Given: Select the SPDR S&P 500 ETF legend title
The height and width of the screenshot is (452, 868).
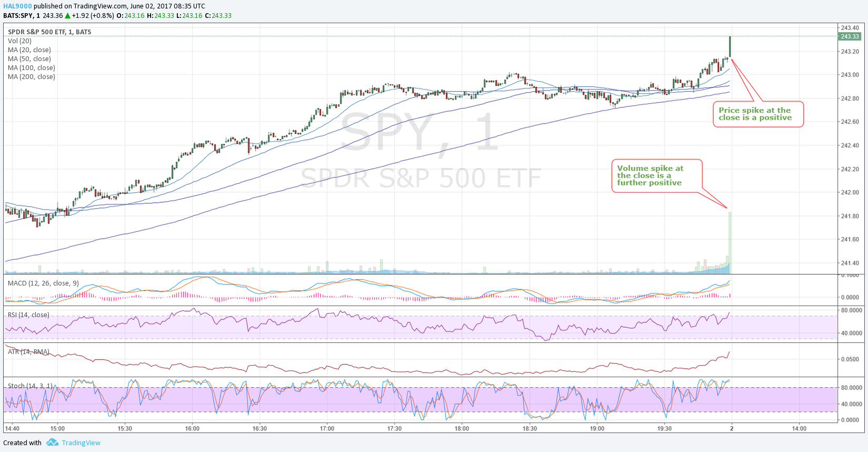Looking at the screenshot, I should (49, 32).
